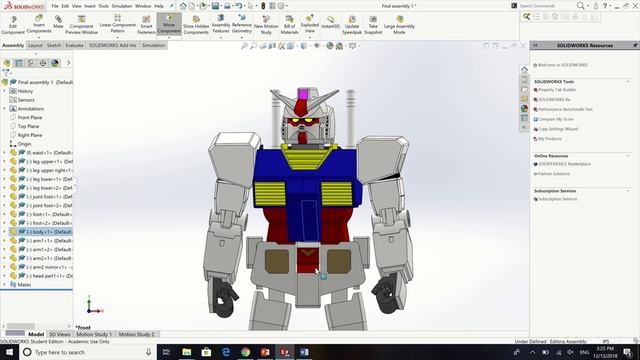Open Chrome from the taskbar

245,352
